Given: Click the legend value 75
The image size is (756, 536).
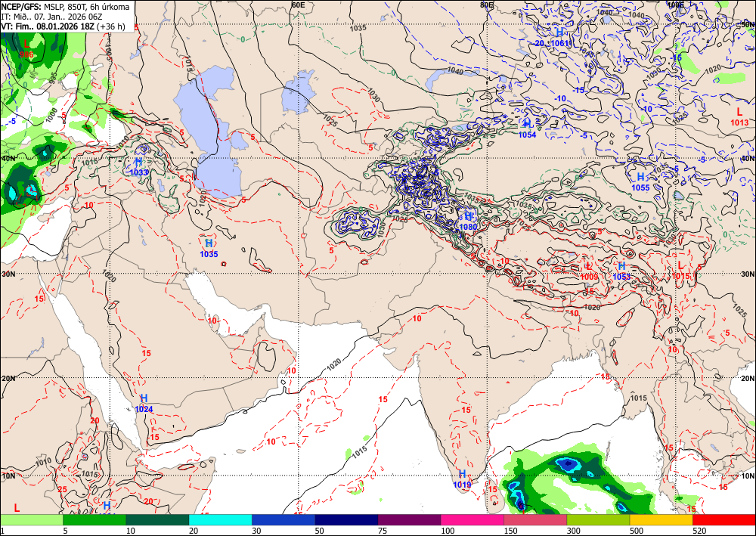Looking at the screenshot, I should [x=383, y=531].
